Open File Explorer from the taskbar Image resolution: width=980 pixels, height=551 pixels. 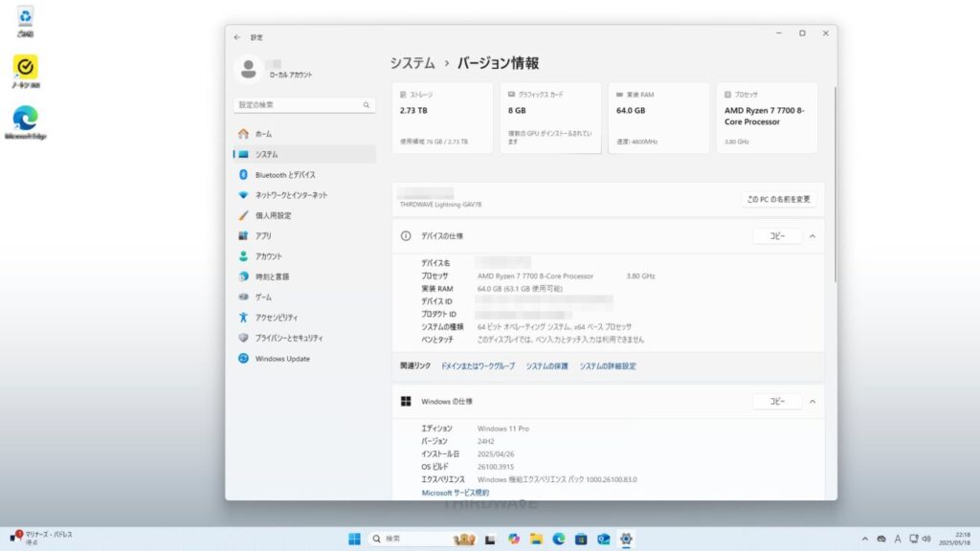537,539
